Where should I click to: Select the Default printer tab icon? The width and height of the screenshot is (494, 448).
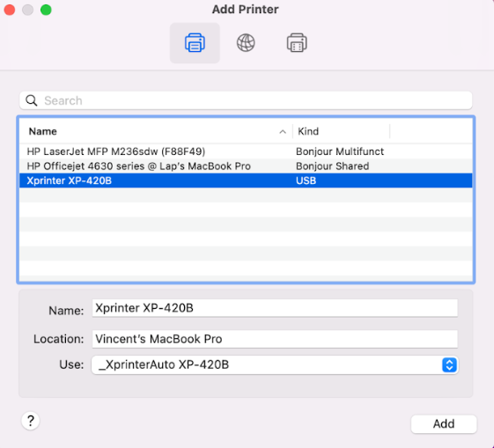coord(195,43)
